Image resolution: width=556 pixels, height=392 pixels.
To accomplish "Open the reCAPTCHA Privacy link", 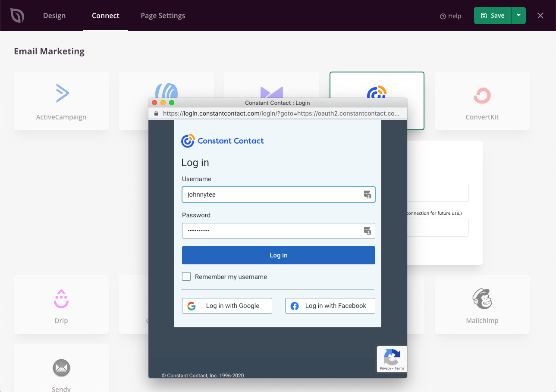I will (x=385, y=368).
